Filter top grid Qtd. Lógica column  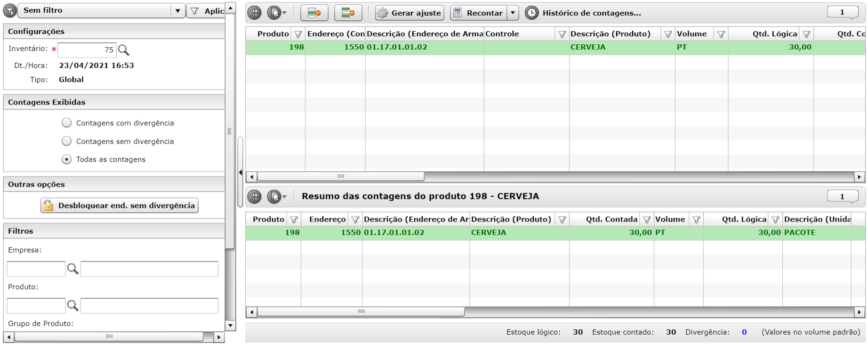[807, 34]
